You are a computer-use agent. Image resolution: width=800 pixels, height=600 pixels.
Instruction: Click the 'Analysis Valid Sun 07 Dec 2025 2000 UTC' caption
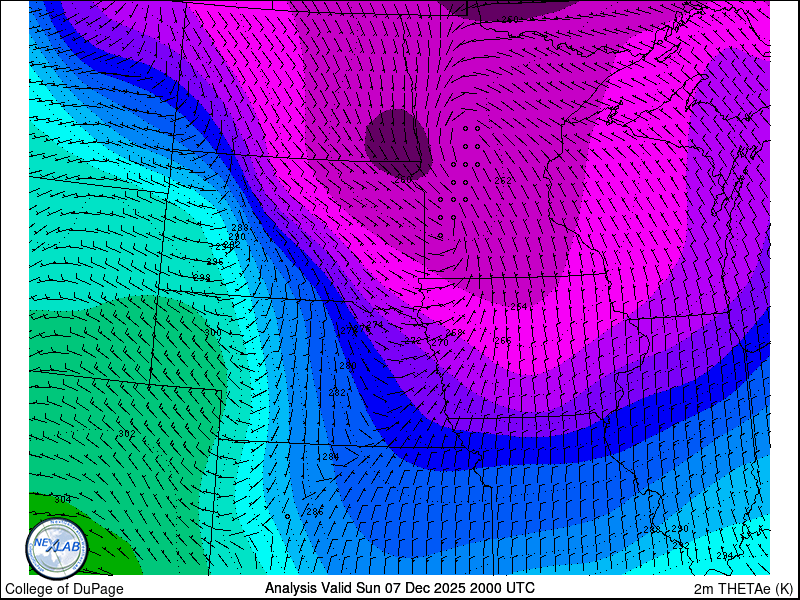(x=400, y=587)
